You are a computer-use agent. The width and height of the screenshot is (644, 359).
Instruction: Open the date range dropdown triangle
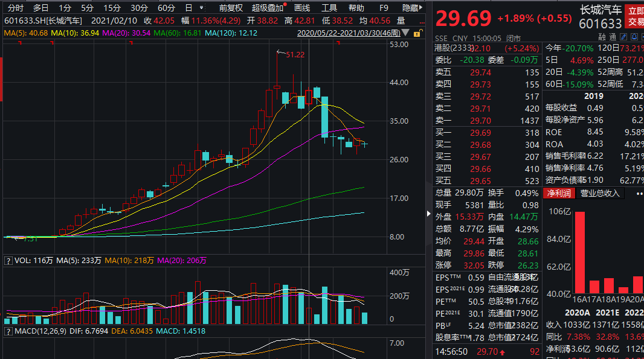click(405, 32)
